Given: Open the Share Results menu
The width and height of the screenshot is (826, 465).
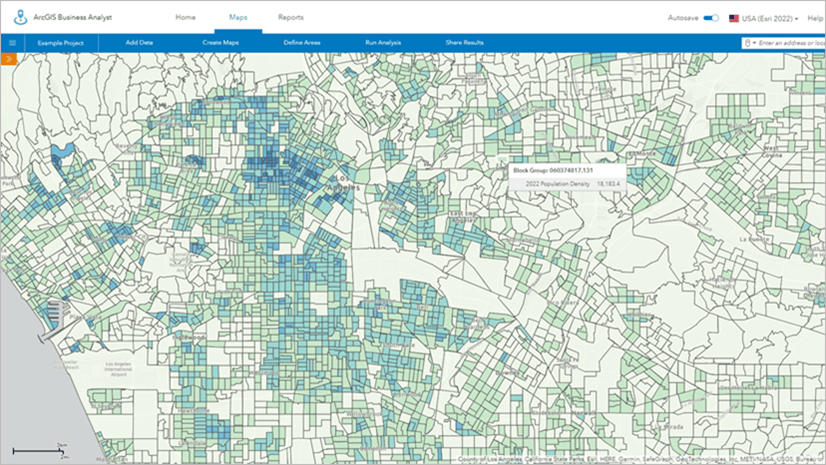Looking at the screenshot, I should [465, 43].
